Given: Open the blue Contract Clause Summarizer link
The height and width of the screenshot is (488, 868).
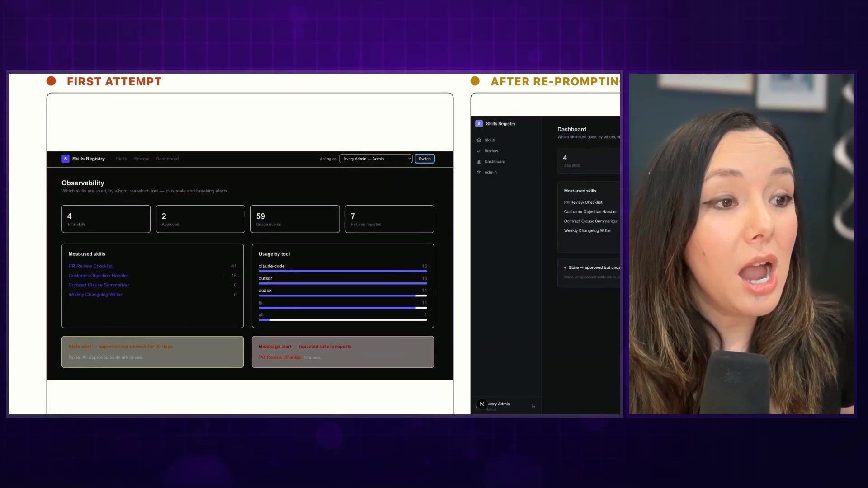Looking at the screenshot, I should 99,285.
